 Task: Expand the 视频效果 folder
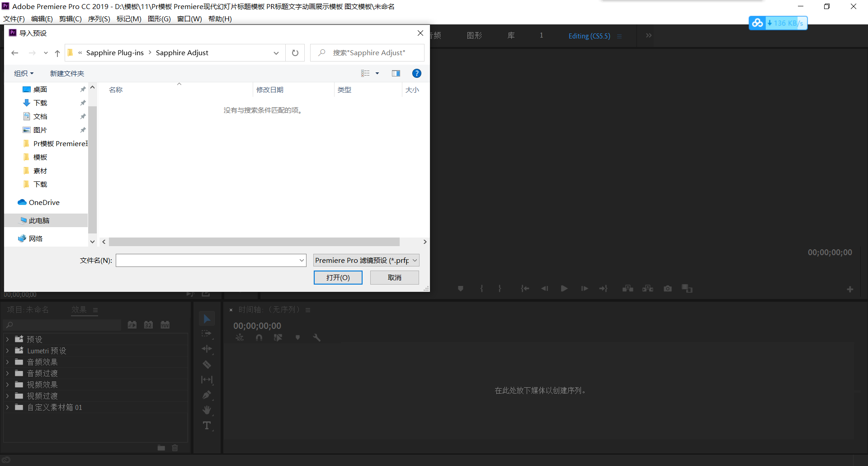coord(7,385)
